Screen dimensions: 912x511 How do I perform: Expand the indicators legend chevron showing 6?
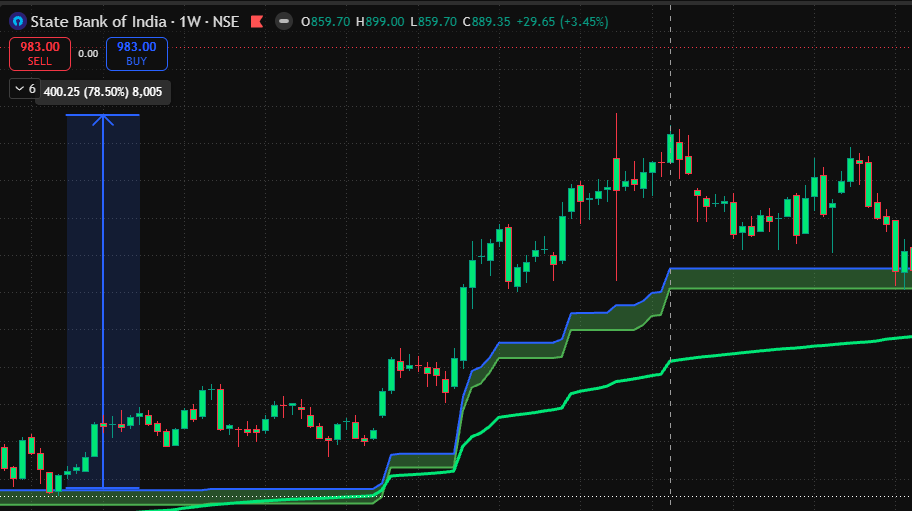[x=25, y=89]
